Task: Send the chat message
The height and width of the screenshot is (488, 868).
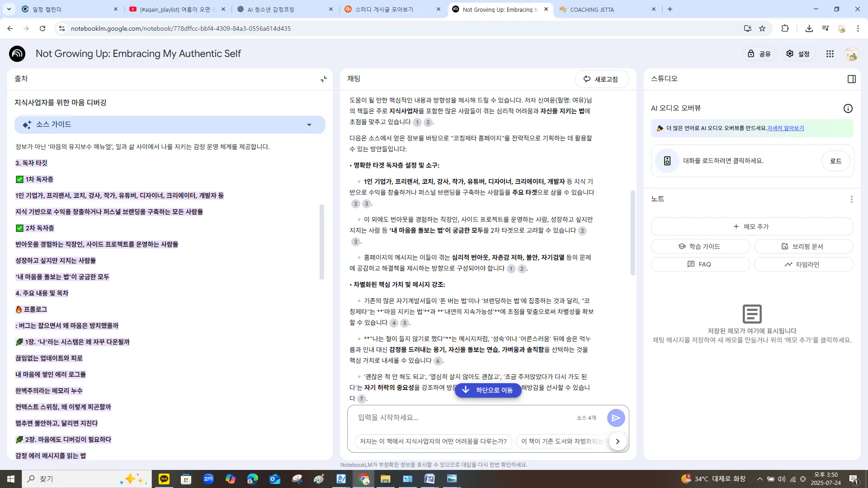Action: tap(616, 418)
